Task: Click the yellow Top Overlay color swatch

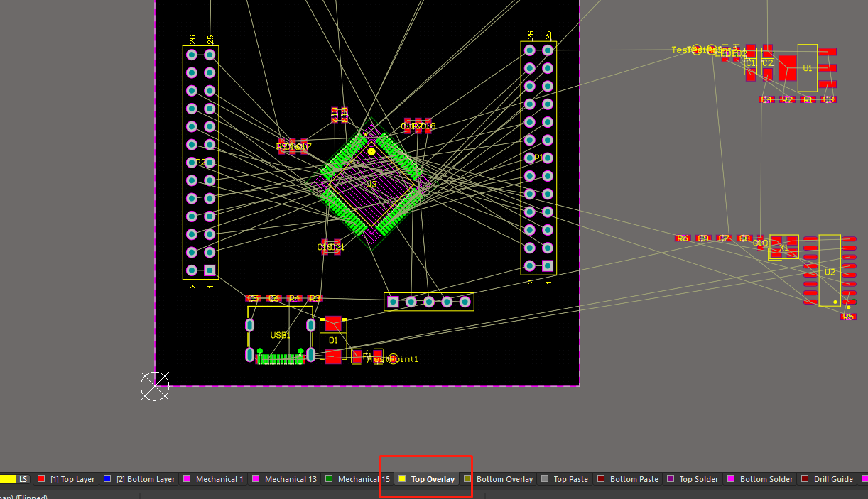Action: (x=402, y=479)
